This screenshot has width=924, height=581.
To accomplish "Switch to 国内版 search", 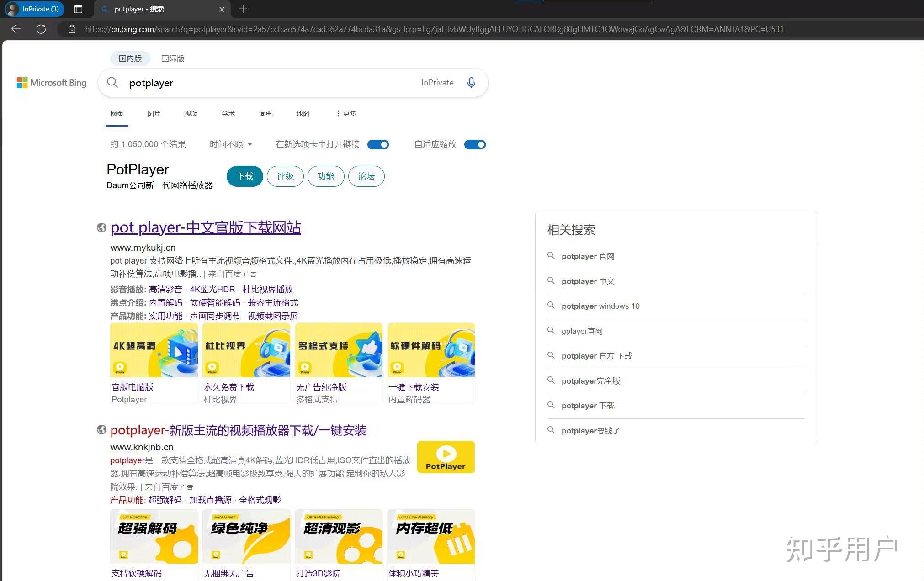I will (130, 58).
